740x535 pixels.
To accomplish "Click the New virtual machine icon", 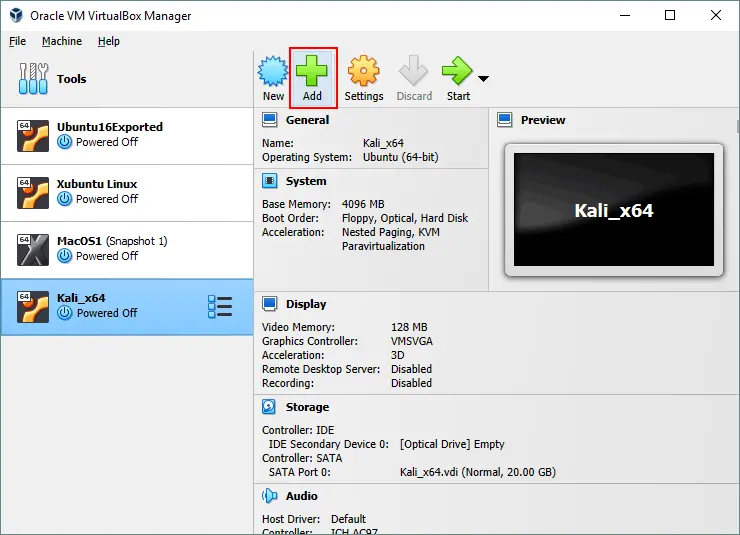I will click(273, 71).
